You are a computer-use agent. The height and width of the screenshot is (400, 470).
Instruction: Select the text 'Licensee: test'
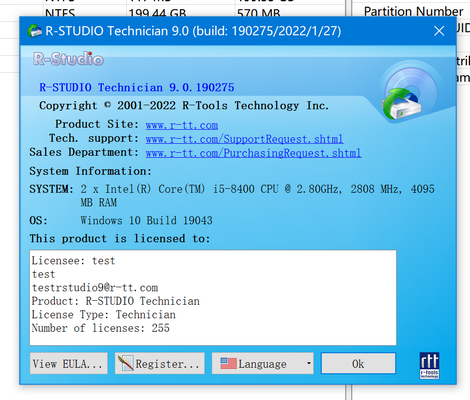click(x=73, y=261)
